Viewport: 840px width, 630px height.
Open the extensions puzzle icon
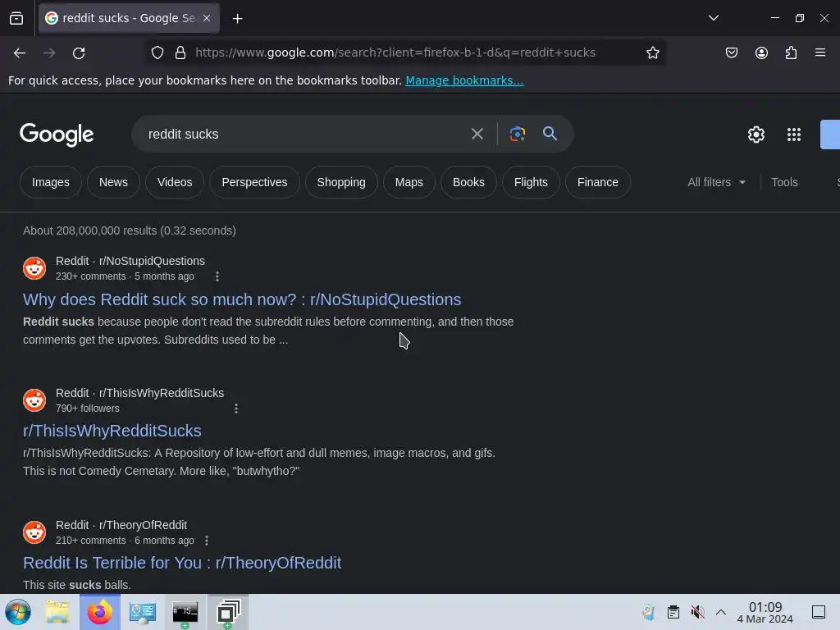click(x=791, y=52)
